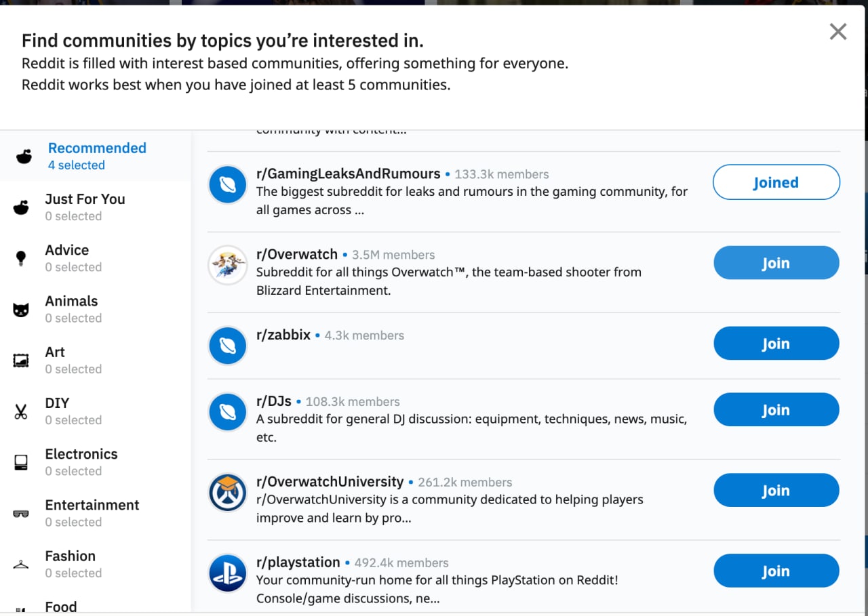
Task: Click the Electronics computer icon
Action: click(21, 462)
